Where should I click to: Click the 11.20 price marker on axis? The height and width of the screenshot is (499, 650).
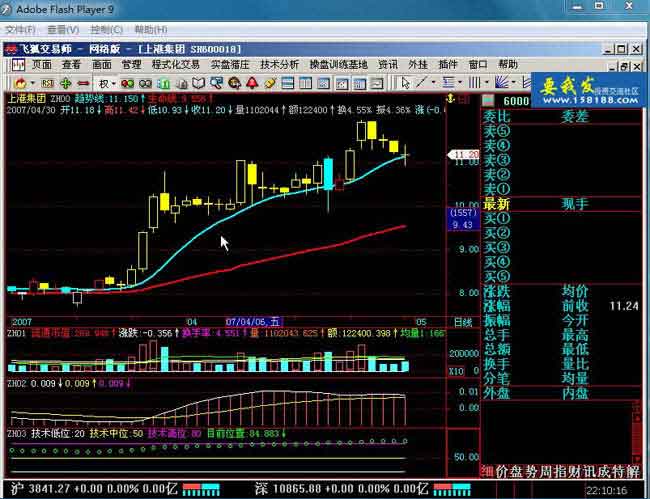coord(463,155)
